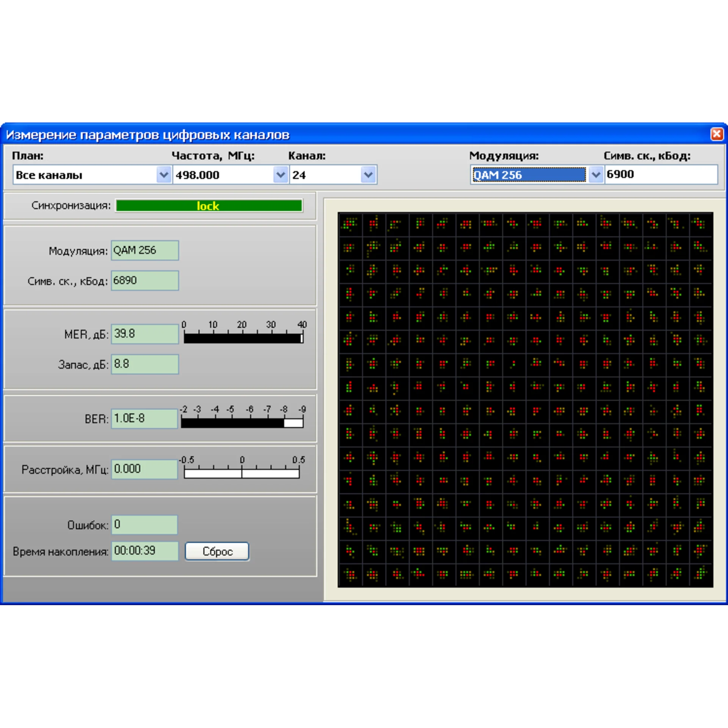728x728 pixels.
Task: Open the Канал dropdown arrow
Action: pos(368,175)
